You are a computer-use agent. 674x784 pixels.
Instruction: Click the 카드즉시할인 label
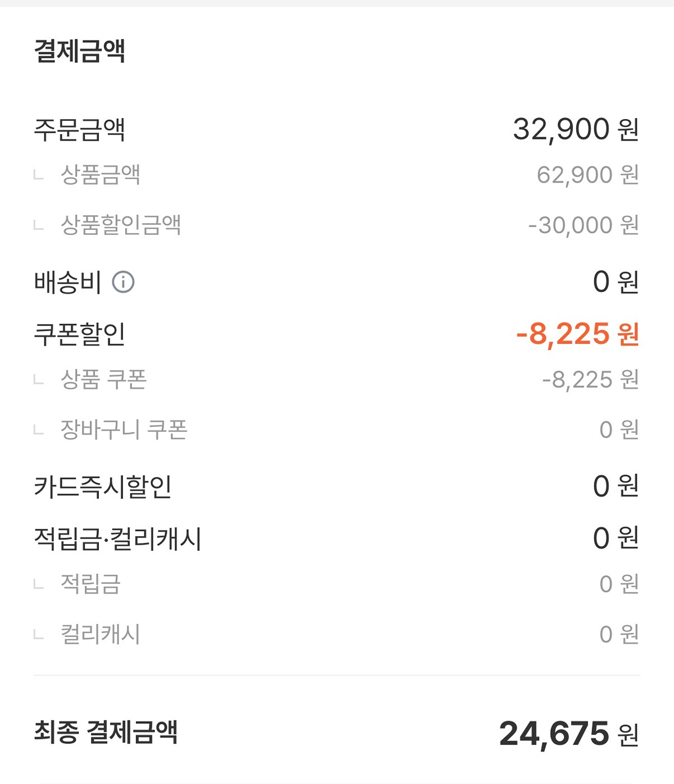pos(103,486)
